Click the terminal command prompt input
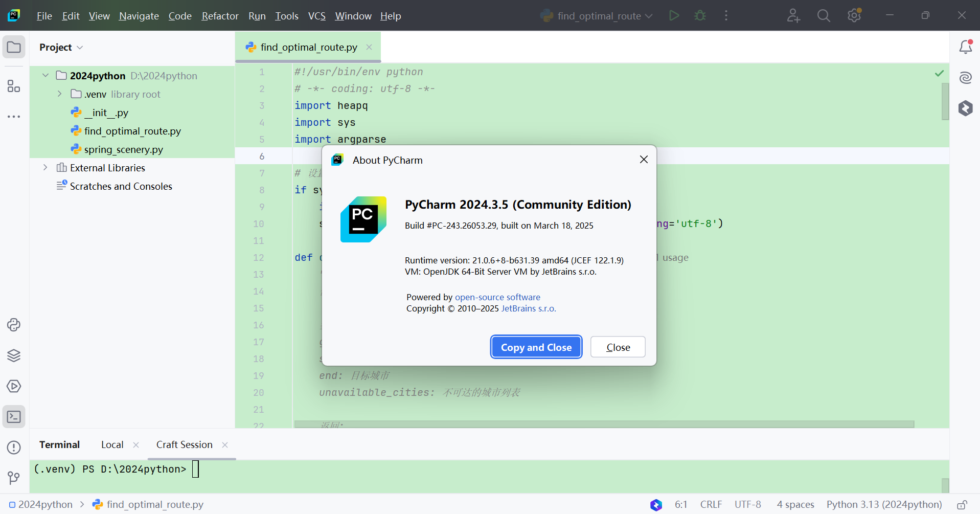The width and height of the screenshot is (980, 514). 195,469
